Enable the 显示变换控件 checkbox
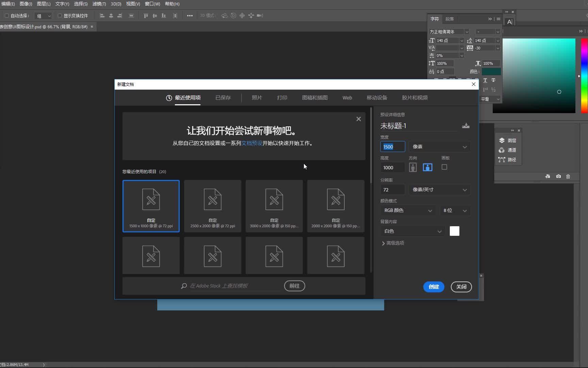This screenshot has height=368, width=588. click(x=60, y=16)
